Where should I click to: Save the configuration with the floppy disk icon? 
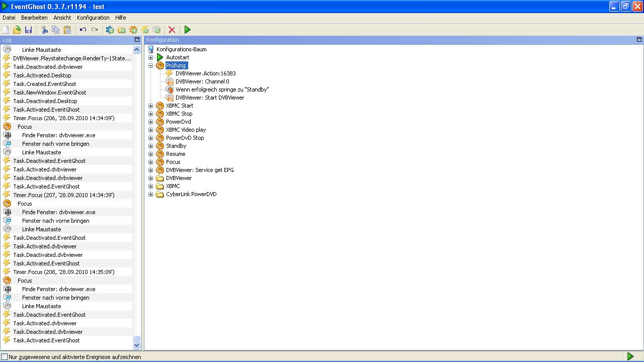point(29,30)
